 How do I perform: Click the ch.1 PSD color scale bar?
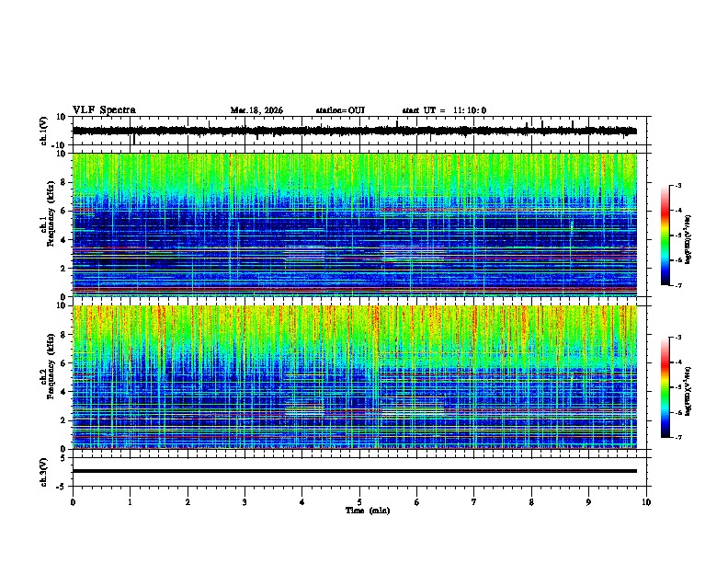665,236
